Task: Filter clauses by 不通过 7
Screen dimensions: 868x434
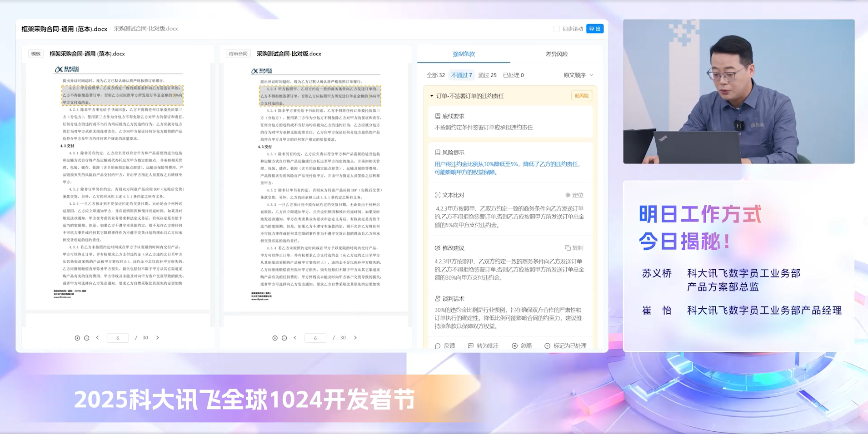Action: [461, 75]
